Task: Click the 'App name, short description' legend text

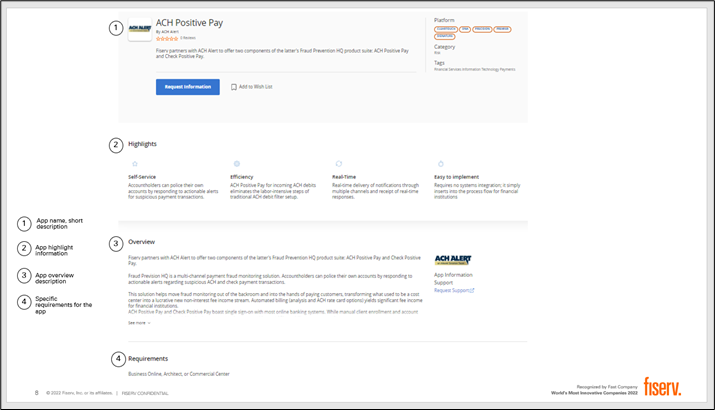Action: point(60,223)
